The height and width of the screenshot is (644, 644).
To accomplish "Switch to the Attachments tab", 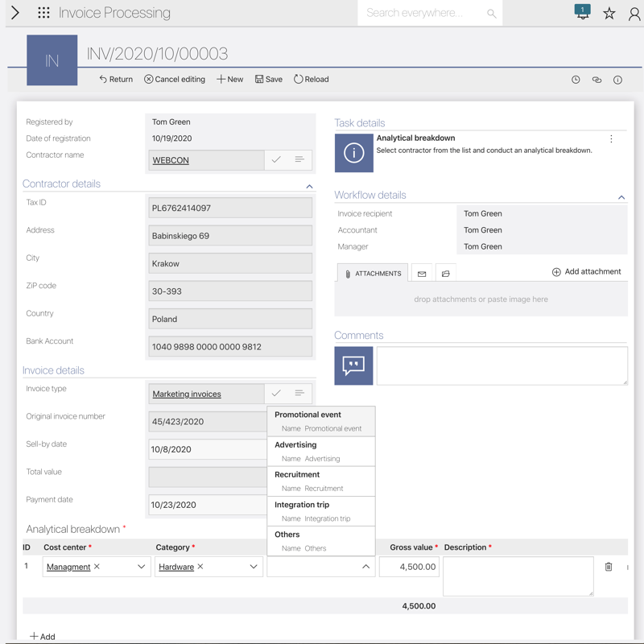I will click(x=372, y=274).
